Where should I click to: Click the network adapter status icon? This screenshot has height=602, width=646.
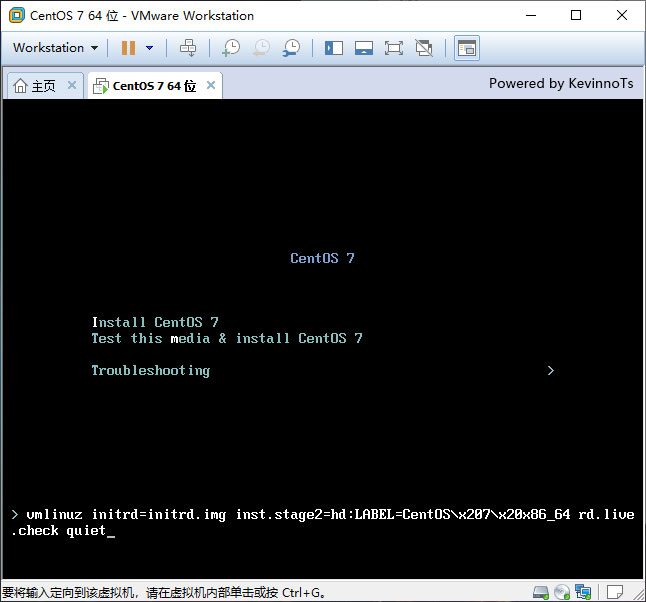click(x=583, y=593)
